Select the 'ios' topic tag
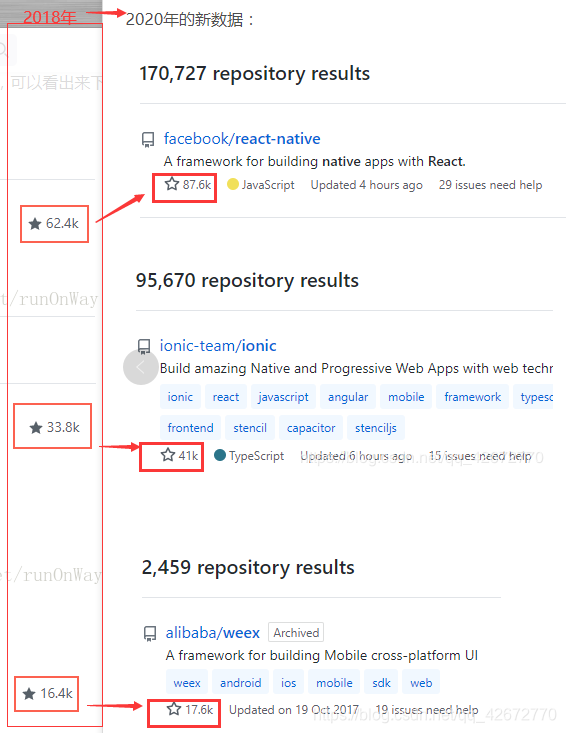Viewport: 566px width, 733px height. tap(288, 683)
